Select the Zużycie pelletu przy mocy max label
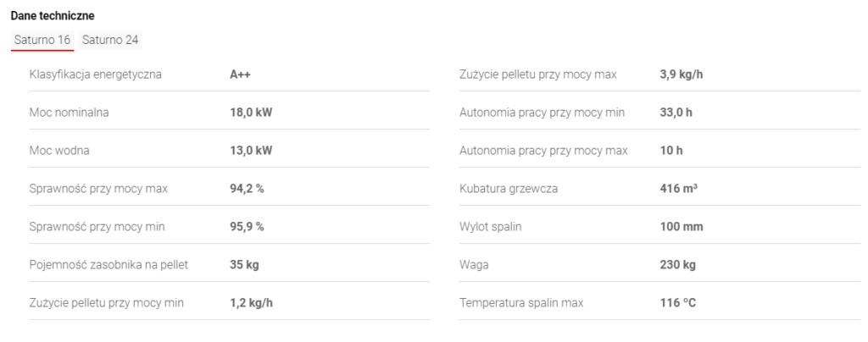 [x=537, y=74]
